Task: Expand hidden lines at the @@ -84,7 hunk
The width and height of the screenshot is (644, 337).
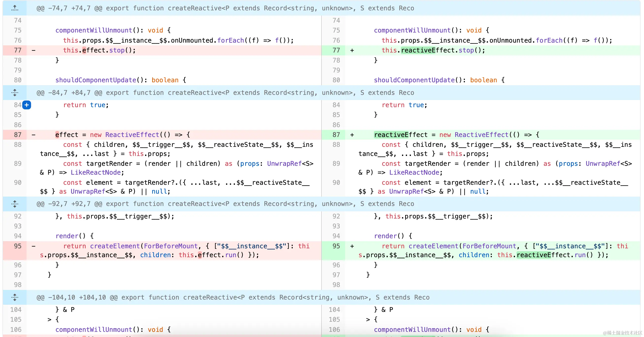Action: pyautogui.click(x=15, y=93)
